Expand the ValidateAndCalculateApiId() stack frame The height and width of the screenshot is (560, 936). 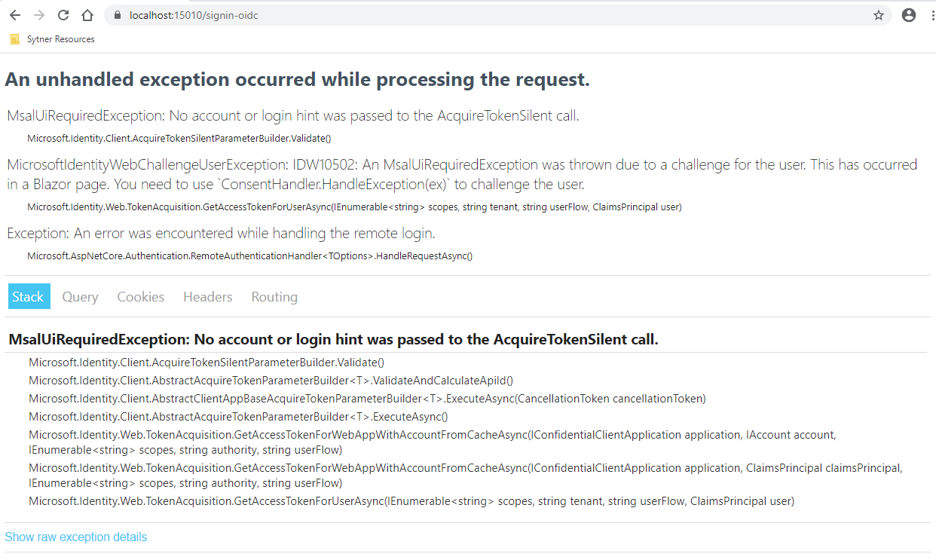[271, 381]
